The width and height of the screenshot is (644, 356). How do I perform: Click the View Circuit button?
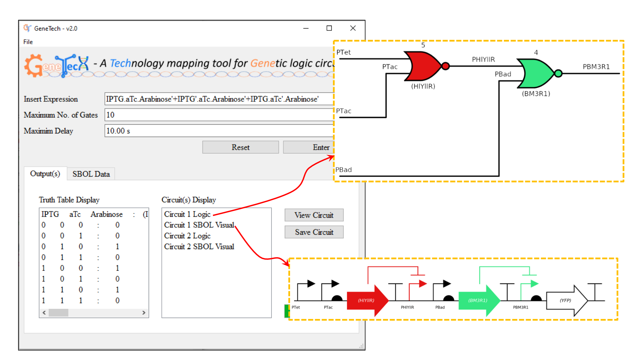(x=314, y=215)
